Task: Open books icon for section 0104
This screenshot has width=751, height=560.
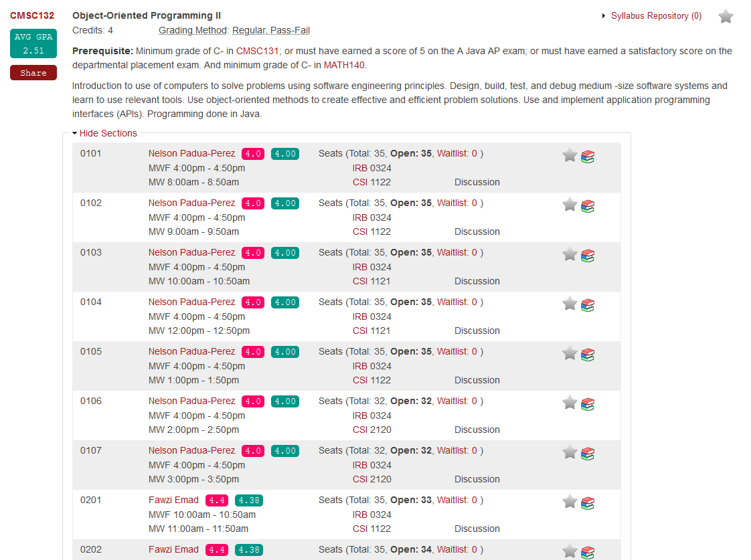Action: pyautogui.click(x=588, y=305)
